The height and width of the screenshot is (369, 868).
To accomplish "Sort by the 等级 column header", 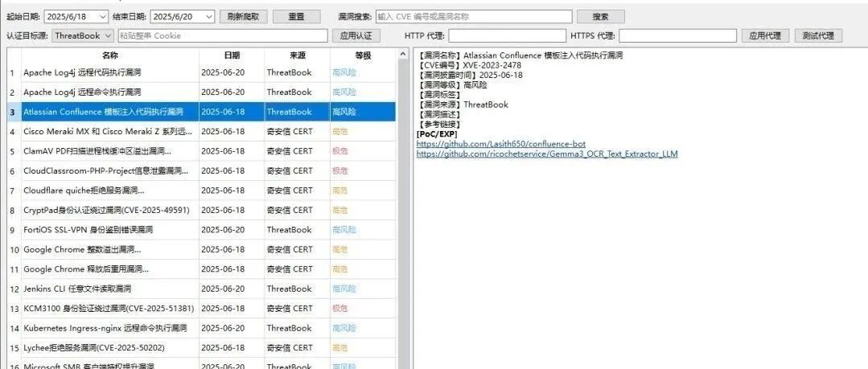I will [x=363, y=55].
